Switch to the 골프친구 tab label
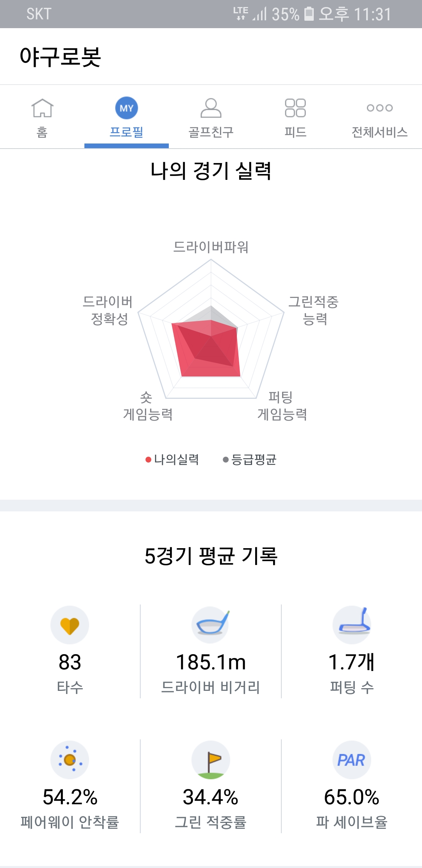This screenshot has height=868, width=422. tap(211, 132)
